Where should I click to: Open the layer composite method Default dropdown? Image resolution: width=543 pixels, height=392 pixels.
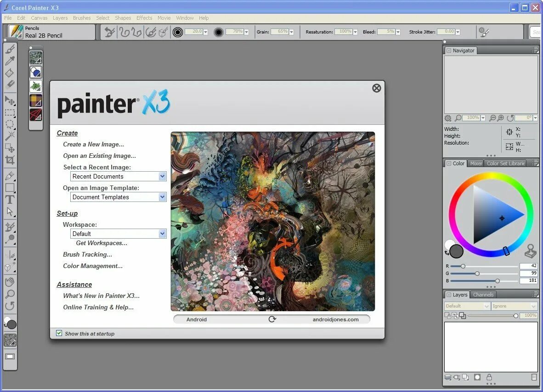[x=467, y=306]
